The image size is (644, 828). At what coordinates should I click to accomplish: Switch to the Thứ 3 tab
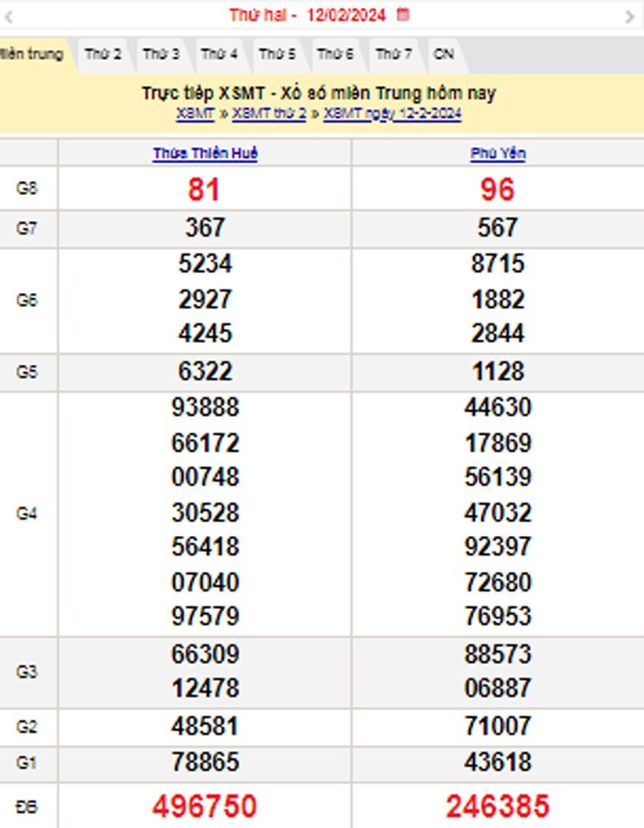(x=161, y=54)
